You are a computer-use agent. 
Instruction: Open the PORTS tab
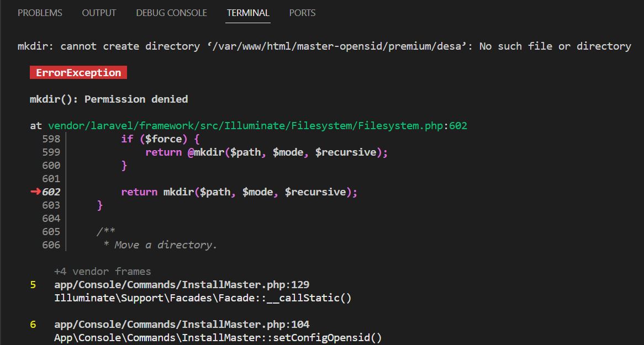[x=302, y=13]
